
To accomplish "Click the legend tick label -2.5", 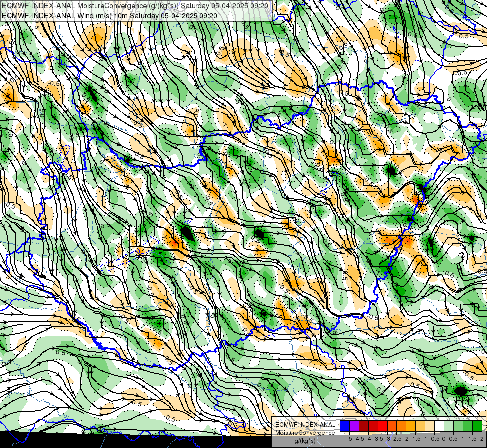I will click(397, 439).
